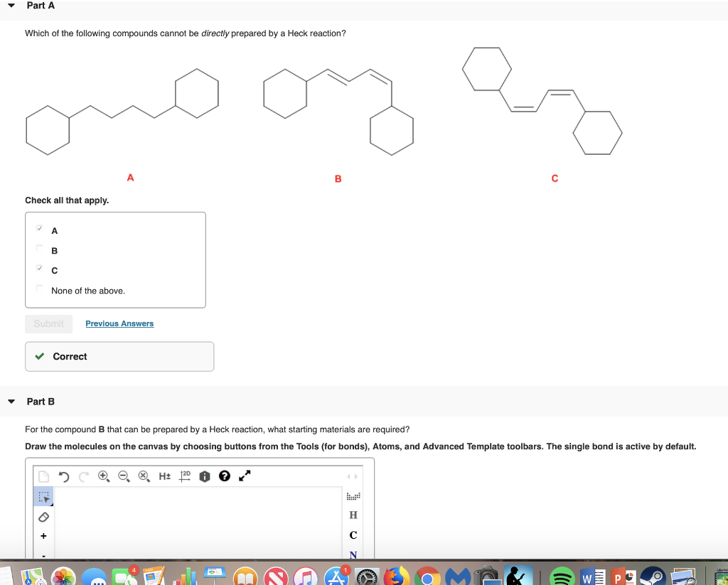
Task: Click the redo arrow icon
Action: 84,476
